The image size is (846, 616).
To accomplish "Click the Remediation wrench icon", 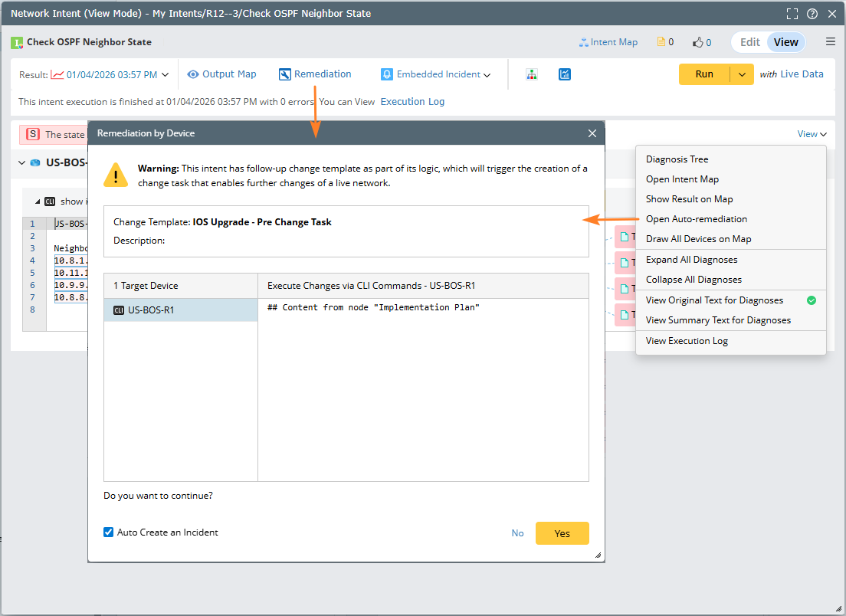I will coord(285,74).
